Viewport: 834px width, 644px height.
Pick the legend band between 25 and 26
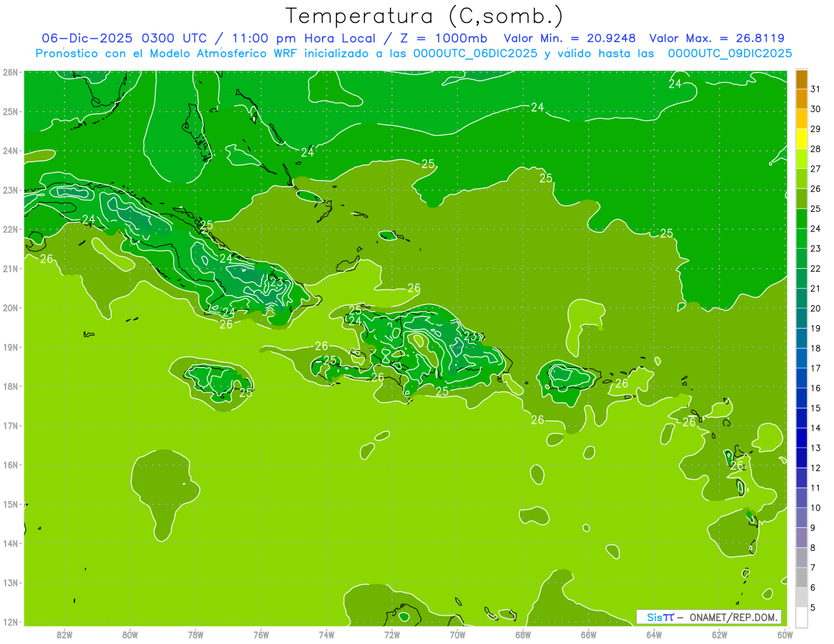coord(801,199)
